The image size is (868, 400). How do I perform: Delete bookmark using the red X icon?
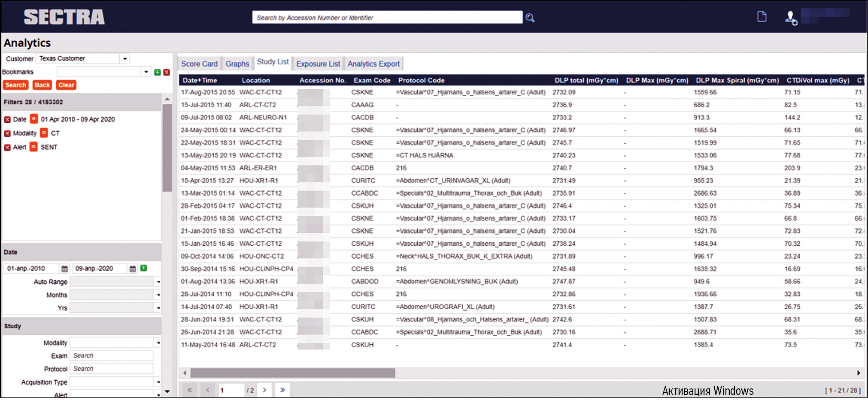click(x=167, y=72)
